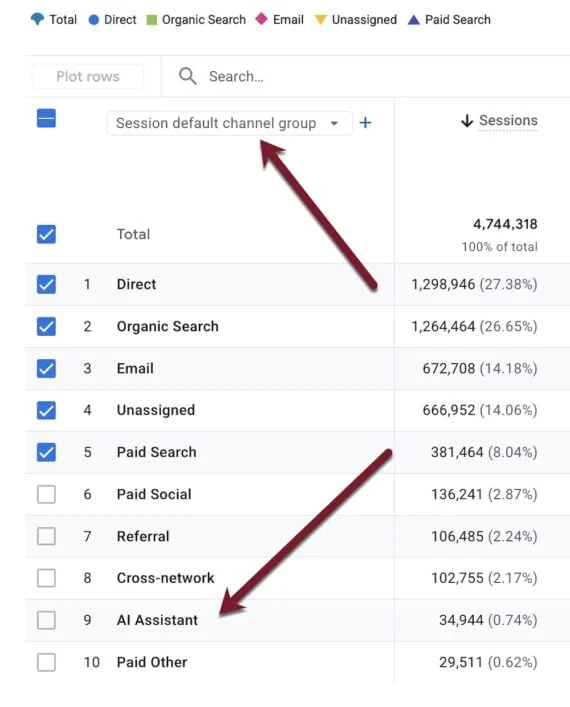Image resolution: width=570 pixels, height=707 pixels.
Task: Click the Paid Social sessions value 136,241
Action: (457, 494)
